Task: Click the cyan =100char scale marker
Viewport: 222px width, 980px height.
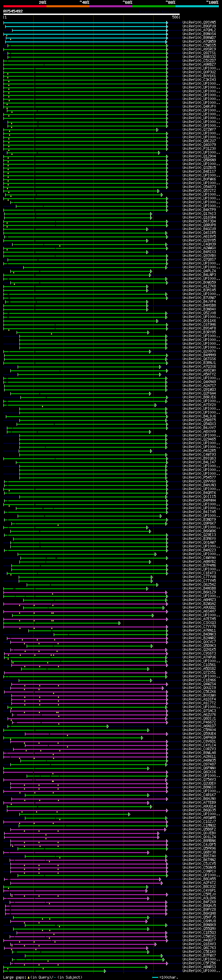Action: (155, 977)
